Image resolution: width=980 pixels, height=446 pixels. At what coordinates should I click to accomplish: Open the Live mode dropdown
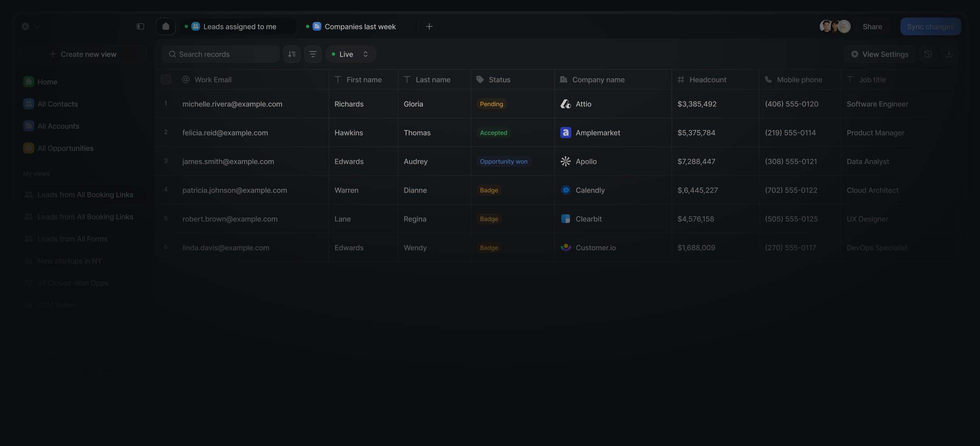coord(351,54)
